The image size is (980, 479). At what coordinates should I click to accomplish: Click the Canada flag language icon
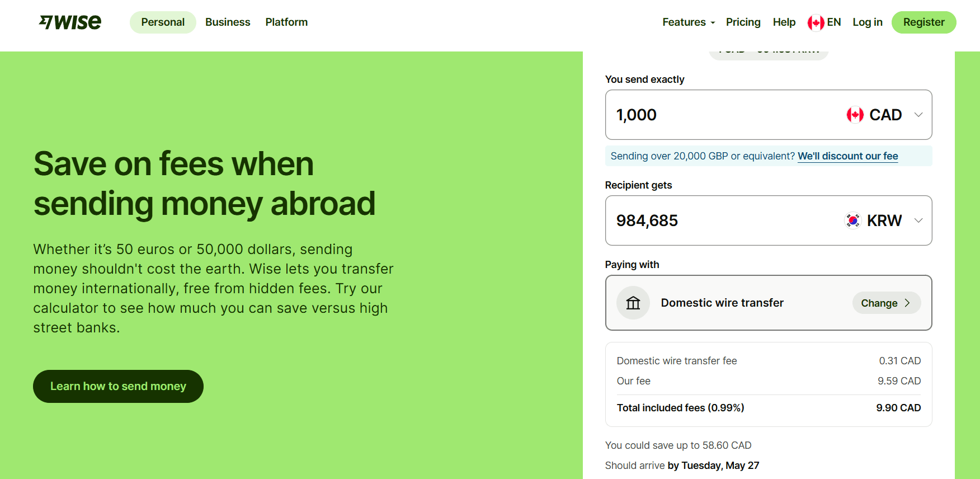(816, 22)
